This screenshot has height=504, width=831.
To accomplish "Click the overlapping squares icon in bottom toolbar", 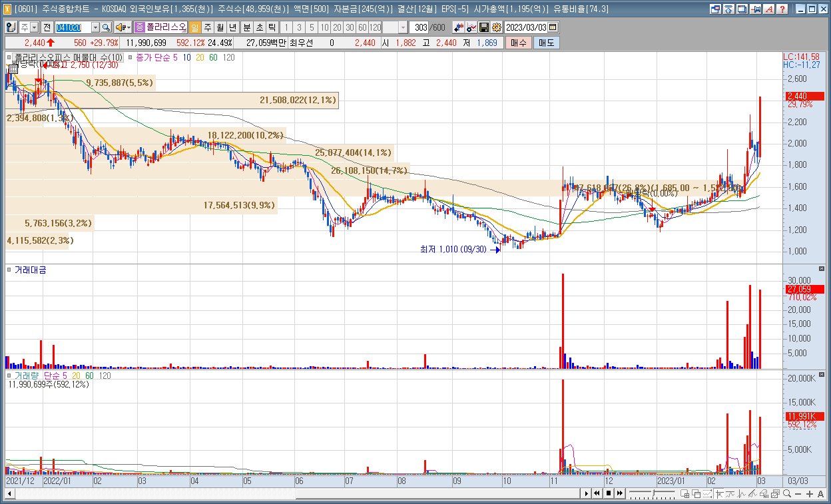I will (x=696, y=493).
